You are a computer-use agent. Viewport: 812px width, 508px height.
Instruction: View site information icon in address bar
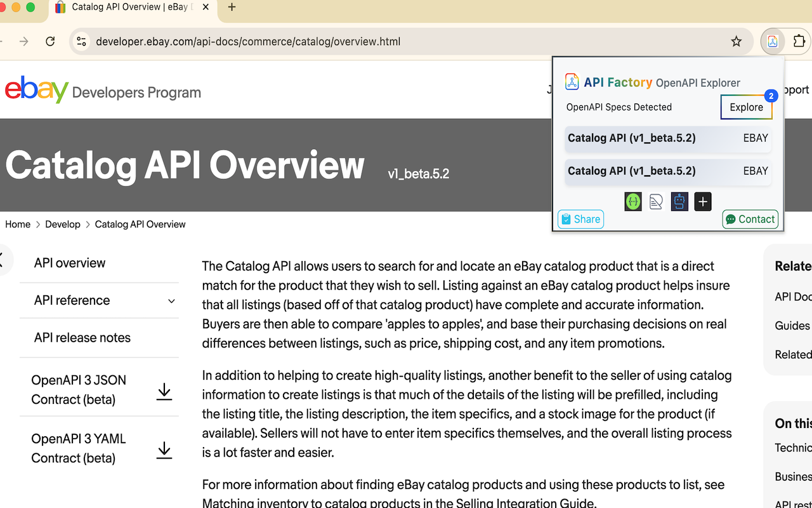coord(81,41)
